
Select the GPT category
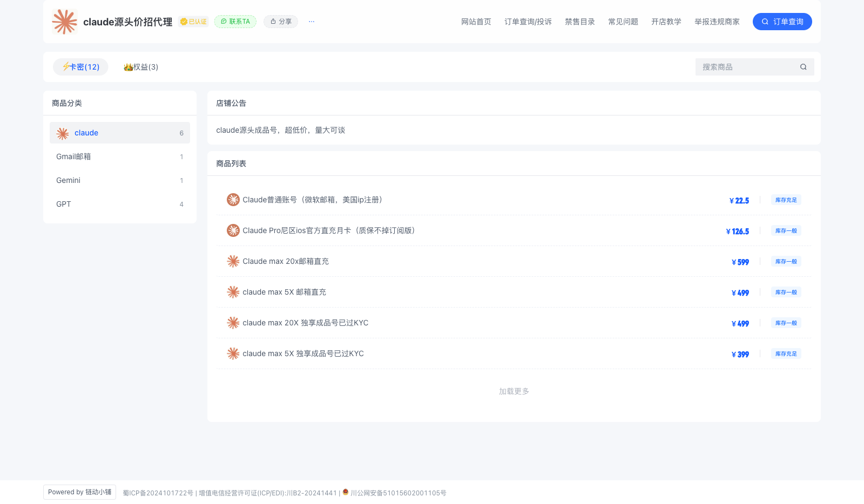pyautogui.click(x=120, y=204)
